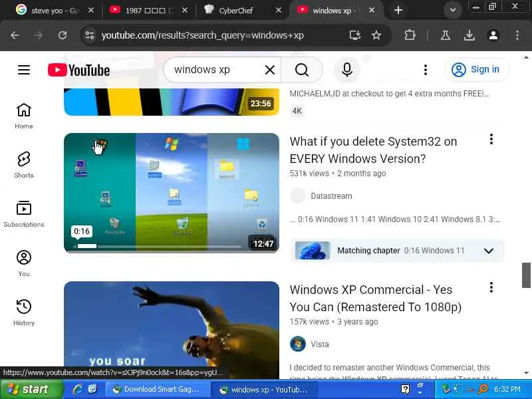Open the Vista channel link
The width and height of the screenshot is (532, 399).
coord(320,344)
